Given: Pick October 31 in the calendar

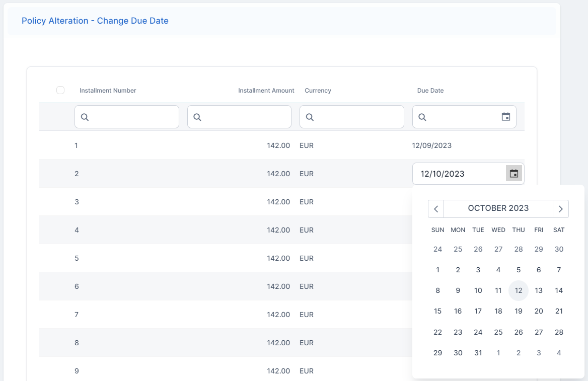Looking at the screenshot, I should coord(478,353).
